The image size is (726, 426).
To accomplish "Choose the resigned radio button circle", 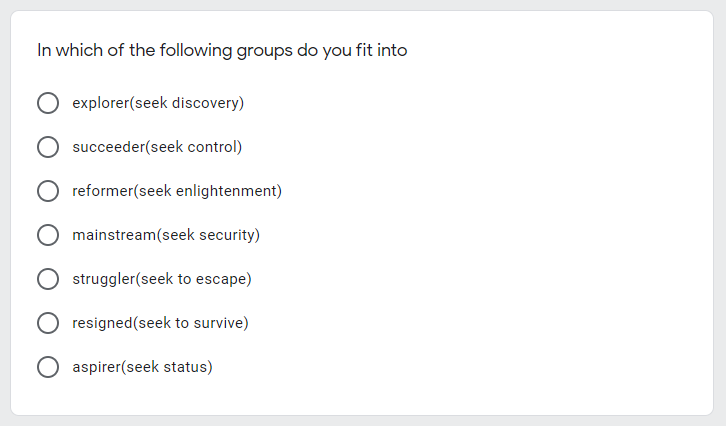I will 48,323.
